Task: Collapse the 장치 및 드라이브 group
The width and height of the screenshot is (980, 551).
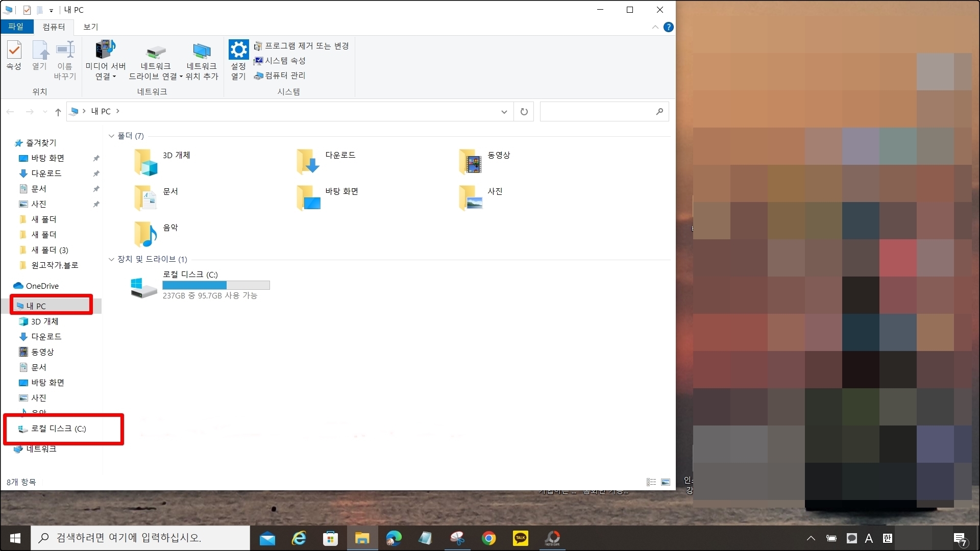Action: click(111, 260)
